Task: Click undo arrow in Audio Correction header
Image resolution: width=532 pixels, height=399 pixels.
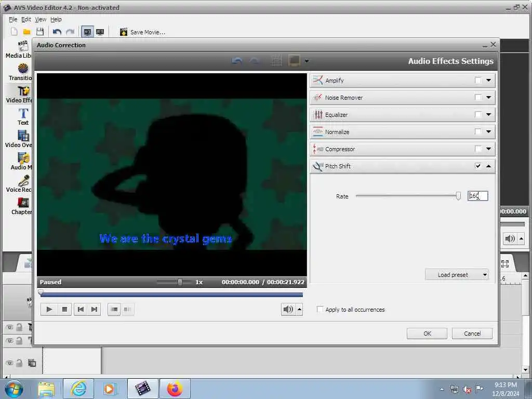Action: [x=237, y=61]
